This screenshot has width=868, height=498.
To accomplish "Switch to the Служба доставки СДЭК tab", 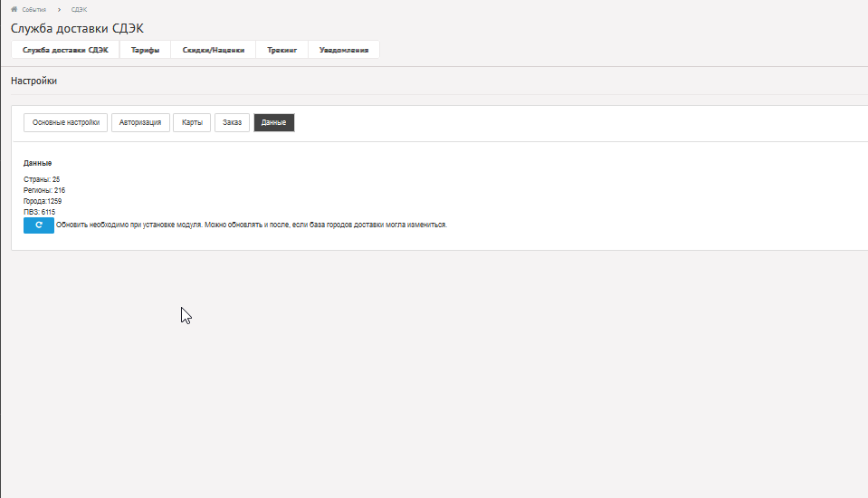I will [x=65, y=50].
